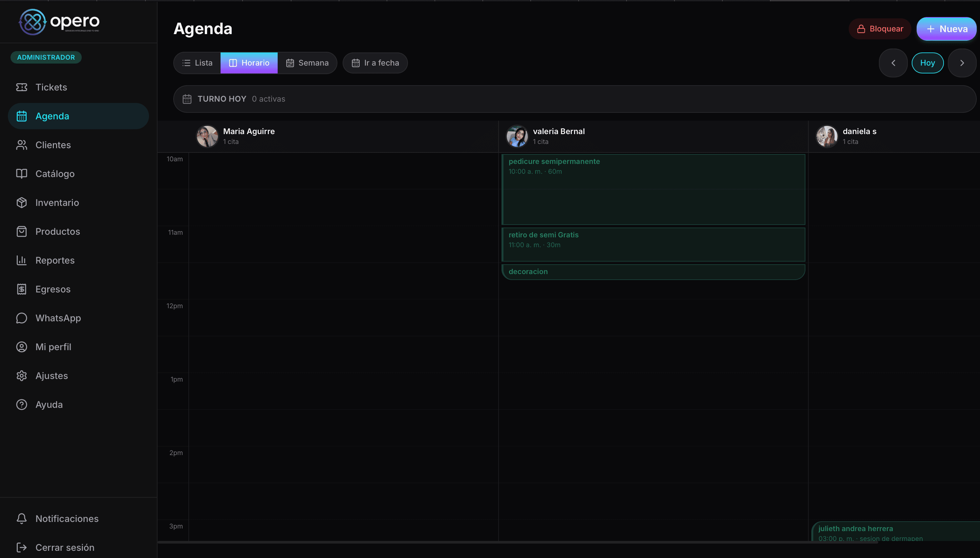980x558 pixels.
Task: Click Maria Aguirre's avatar thumbnail
Action: click(207, 136)
